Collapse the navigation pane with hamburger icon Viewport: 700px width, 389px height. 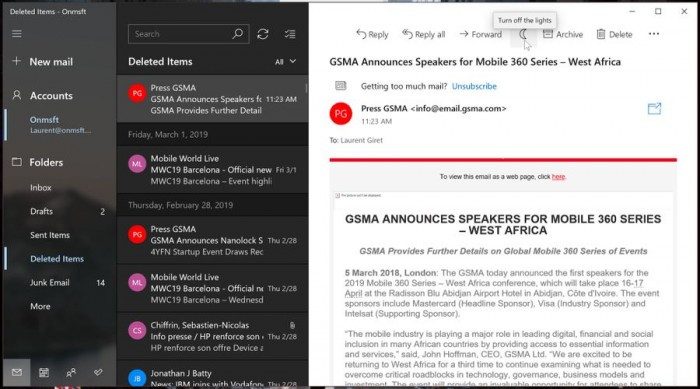[x=17, y=34]
